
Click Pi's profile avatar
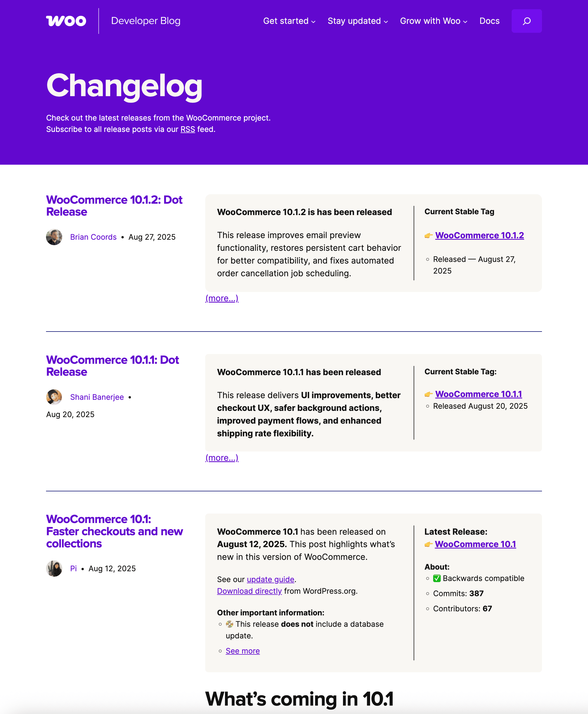point(54,568)
